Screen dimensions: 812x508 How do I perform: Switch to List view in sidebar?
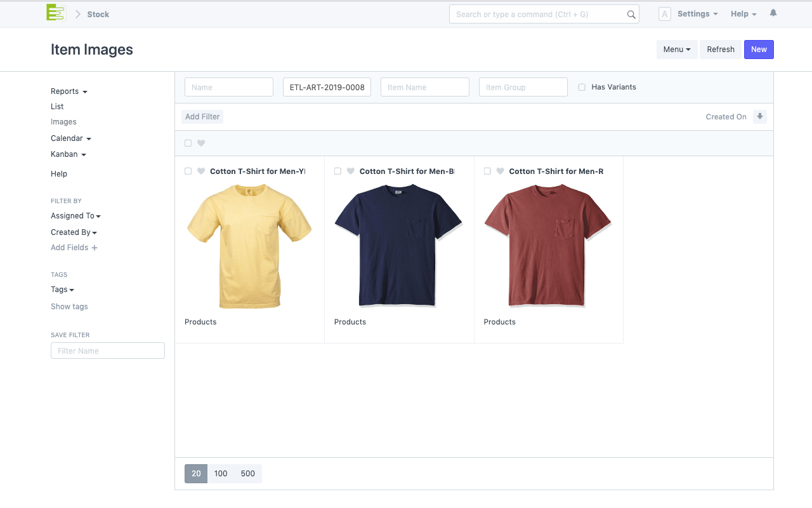click(x=57, y=107)
